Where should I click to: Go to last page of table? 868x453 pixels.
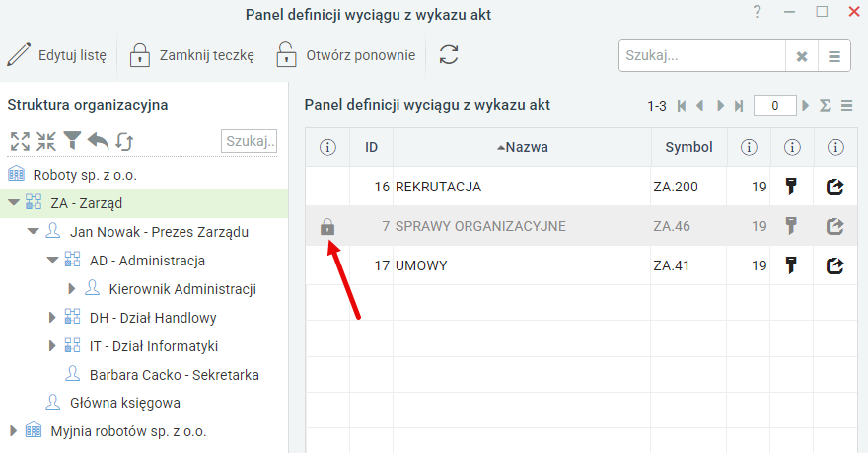[x=739, y=106]
